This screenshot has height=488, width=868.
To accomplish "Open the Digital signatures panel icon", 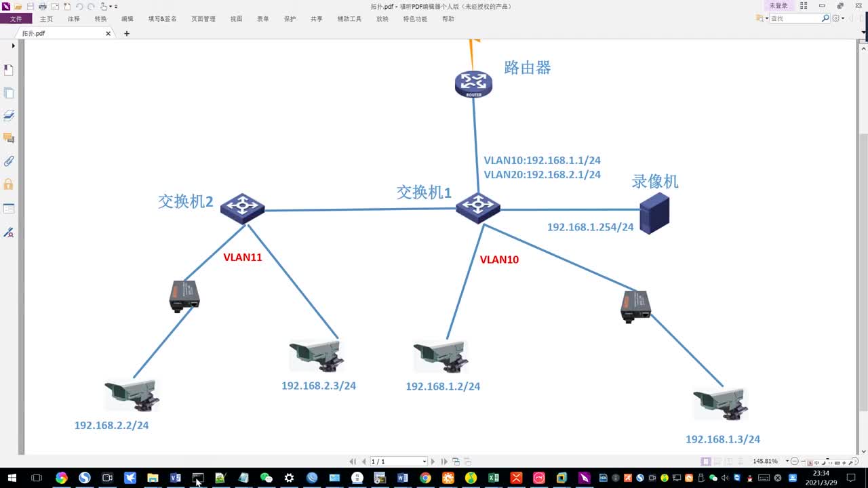I will pos(9,232).
